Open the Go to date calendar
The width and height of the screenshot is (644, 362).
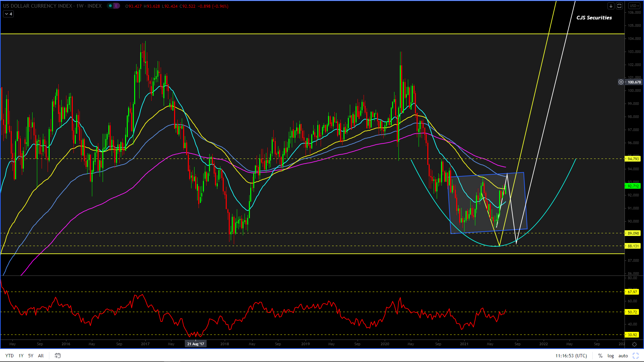coord(57,356)
